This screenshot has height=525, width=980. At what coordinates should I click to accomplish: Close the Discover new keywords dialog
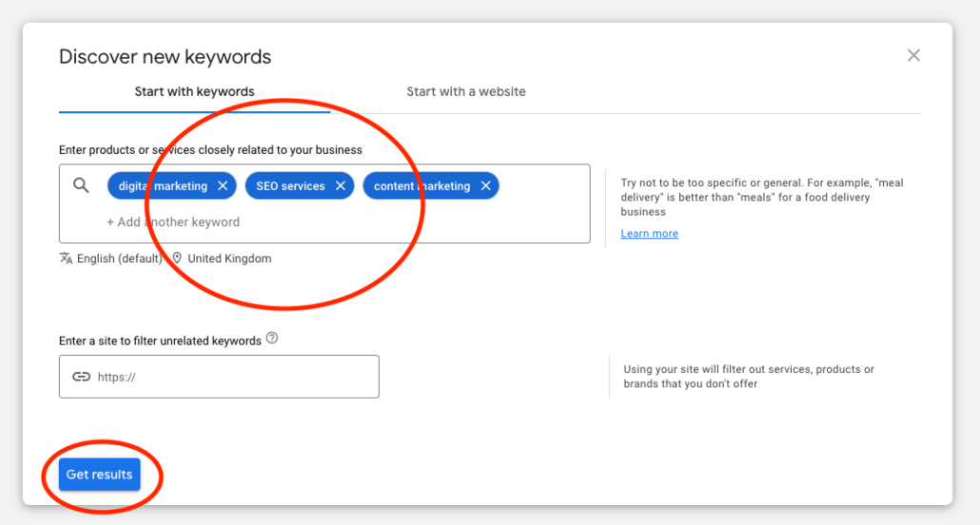tap(913, 55)
